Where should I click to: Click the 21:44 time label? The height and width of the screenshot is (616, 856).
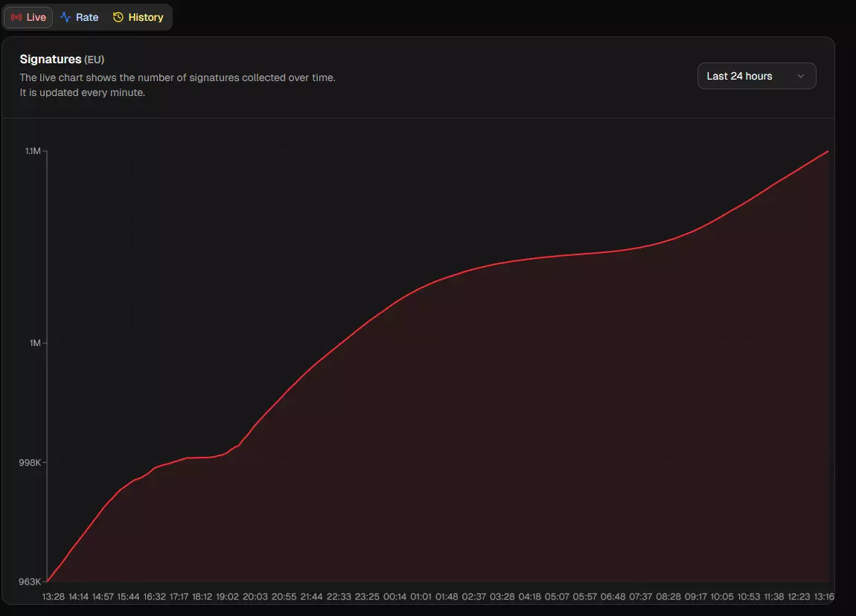click(311, 597)
